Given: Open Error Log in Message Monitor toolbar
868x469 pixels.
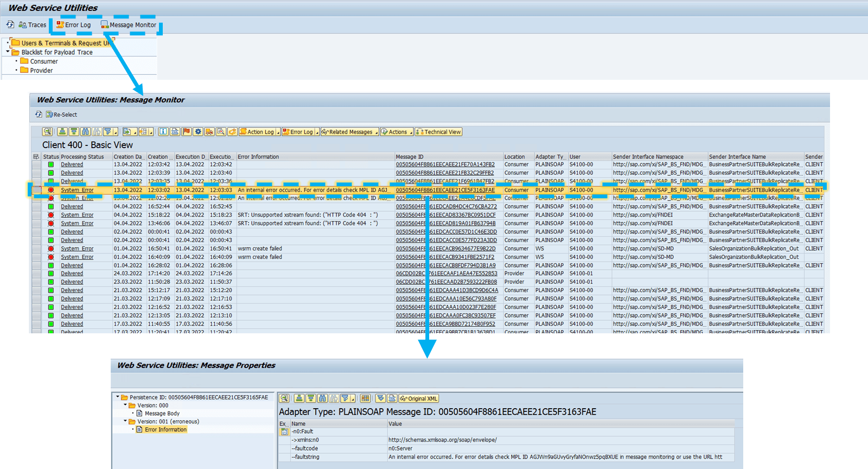Looking at the screenshot, I should [298, 132].
